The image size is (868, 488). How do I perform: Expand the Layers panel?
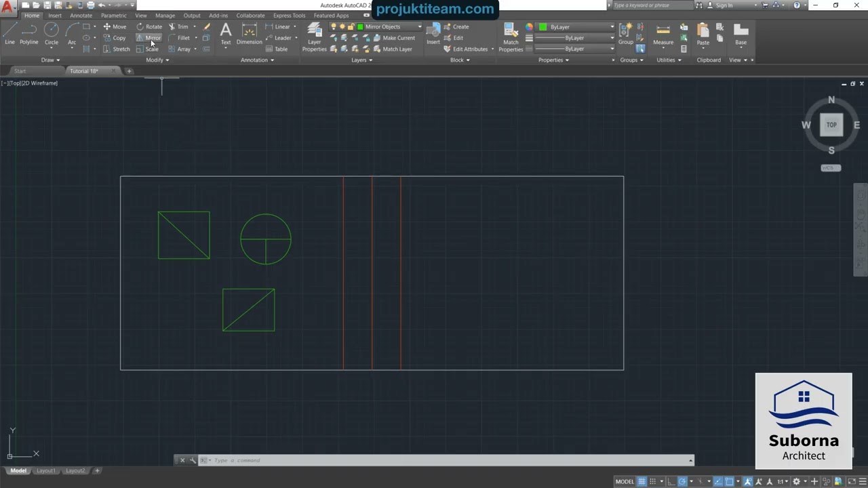tap(362, 60)
